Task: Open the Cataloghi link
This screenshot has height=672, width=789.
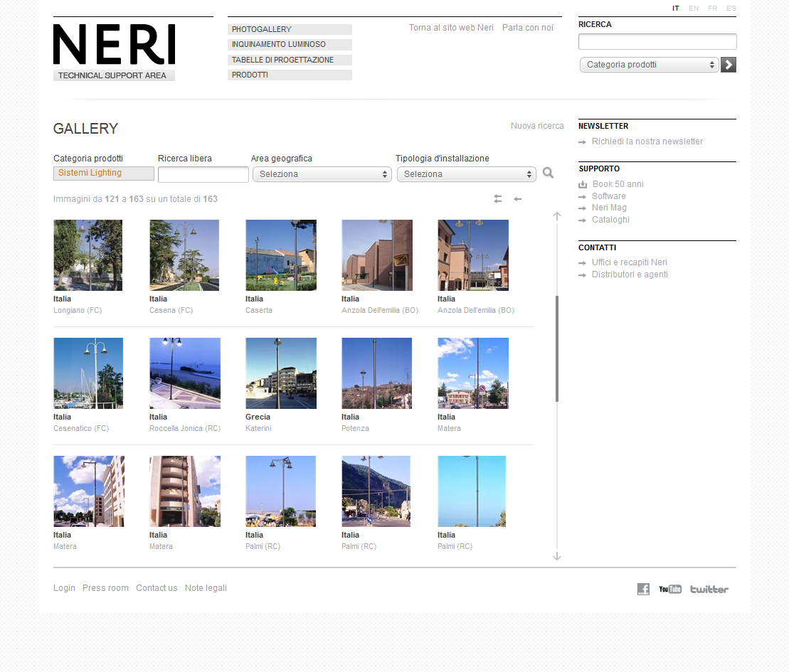Action: tap(610, 220)
